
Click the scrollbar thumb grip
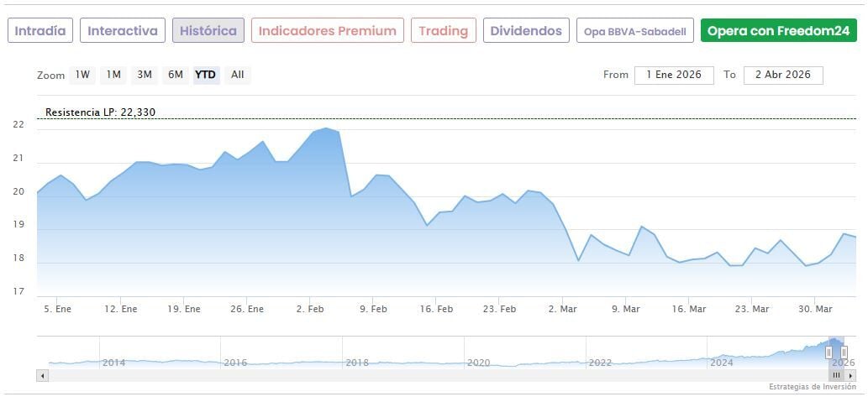pyautogui.click(x=837, y=376)
